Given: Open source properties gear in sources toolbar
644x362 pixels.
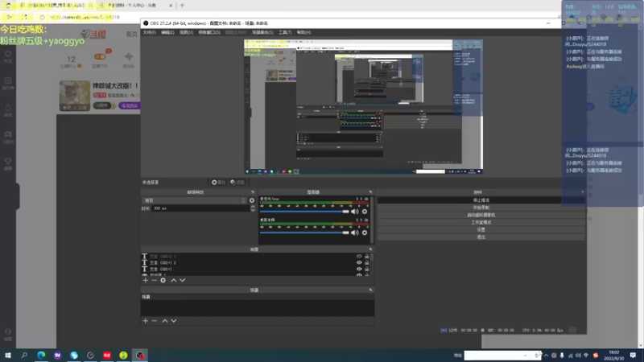Looking at the screenshot, I should tap(163, 280).
